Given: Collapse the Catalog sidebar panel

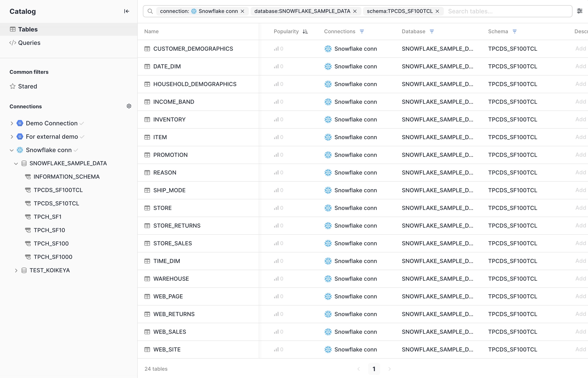Looking at the screenshot, I should 126,11.
